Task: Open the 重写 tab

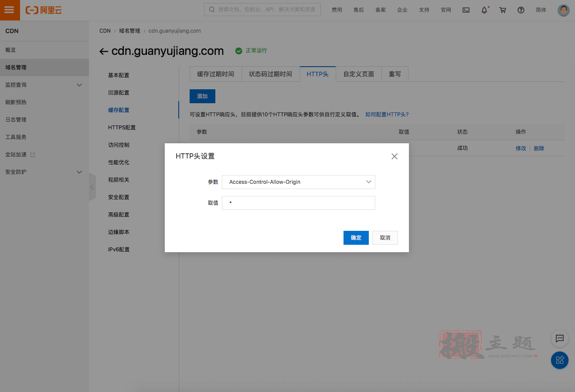Action: [395, 74]
